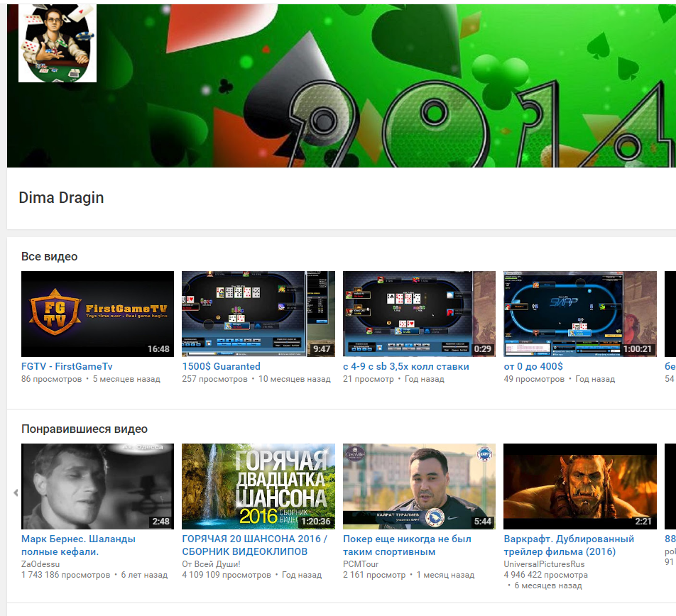Screen dimensions: 676x616
Task: Open the FGTV - FirstGameTv video thumbnail
Action: (97, 314)
